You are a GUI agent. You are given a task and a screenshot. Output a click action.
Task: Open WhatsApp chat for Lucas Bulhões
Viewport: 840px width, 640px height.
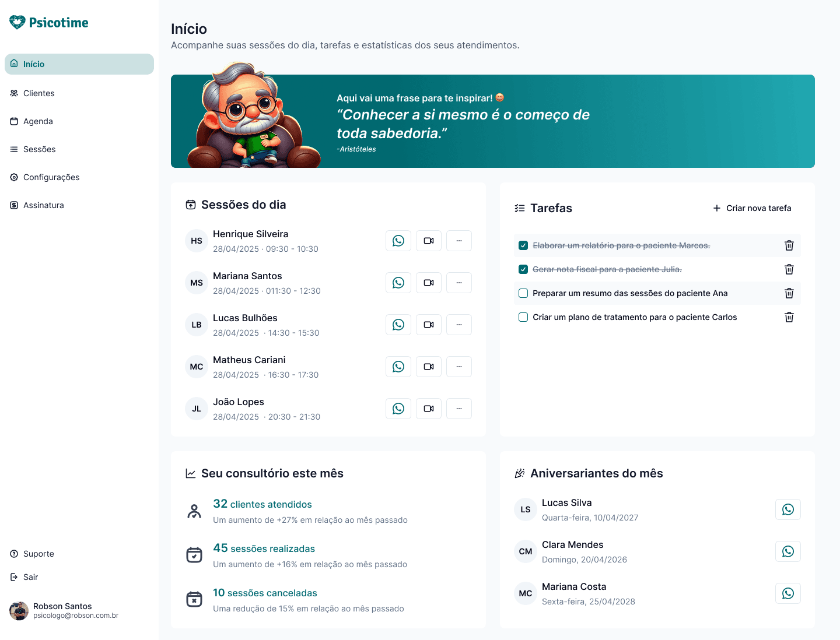coord(398,325)
